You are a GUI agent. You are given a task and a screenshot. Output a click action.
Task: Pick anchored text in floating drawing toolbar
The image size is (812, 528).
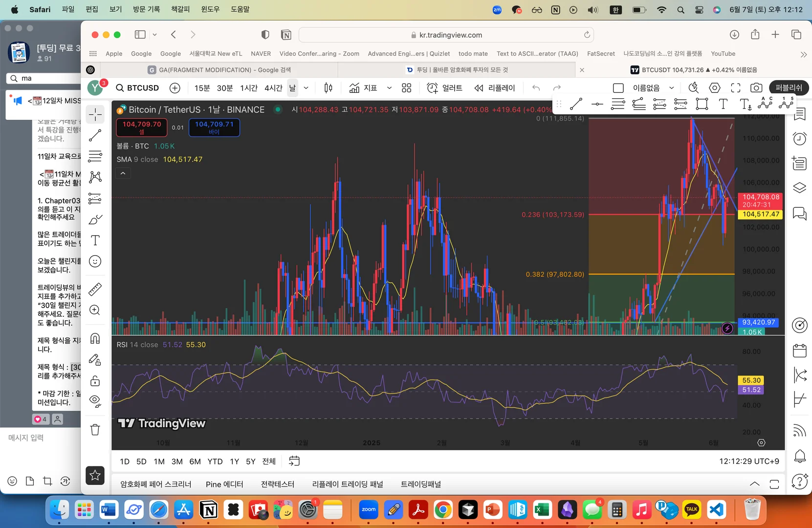pos(745,104)
